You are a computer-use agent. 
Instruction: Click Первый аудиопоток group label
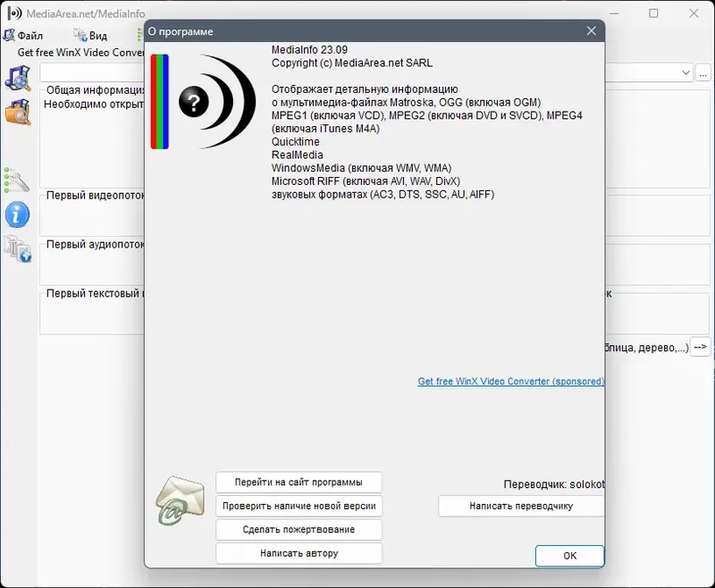96,244
